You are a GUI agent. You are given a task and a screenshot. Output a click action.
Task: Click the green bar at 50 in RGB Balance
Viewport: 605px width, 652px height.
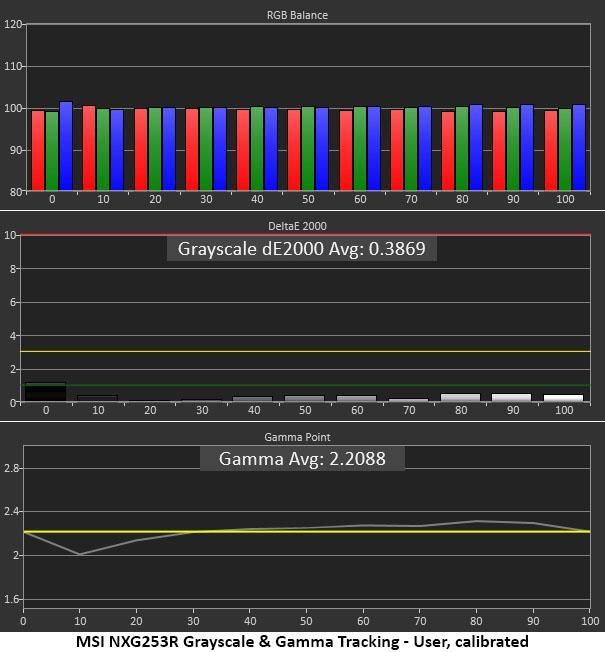pyautogui.click(x=308, y=149)
